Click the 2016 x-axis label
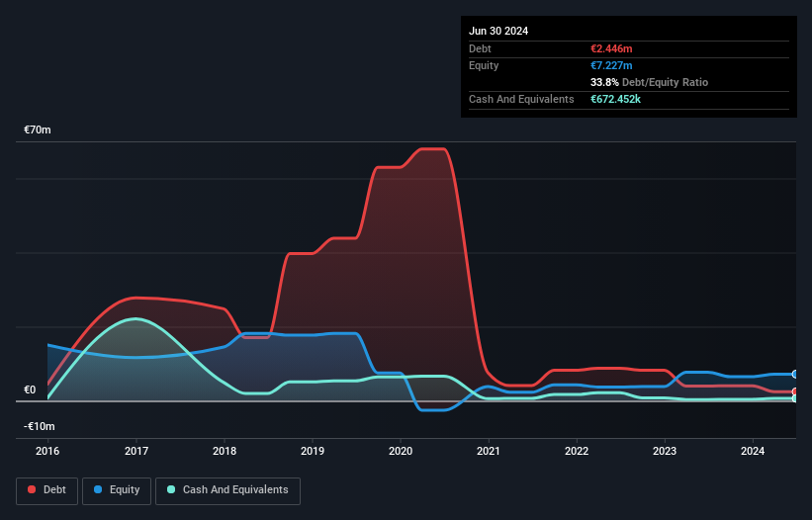Image resolution: width=812 pixels, height=520 pixels. (x=47, y=451)
